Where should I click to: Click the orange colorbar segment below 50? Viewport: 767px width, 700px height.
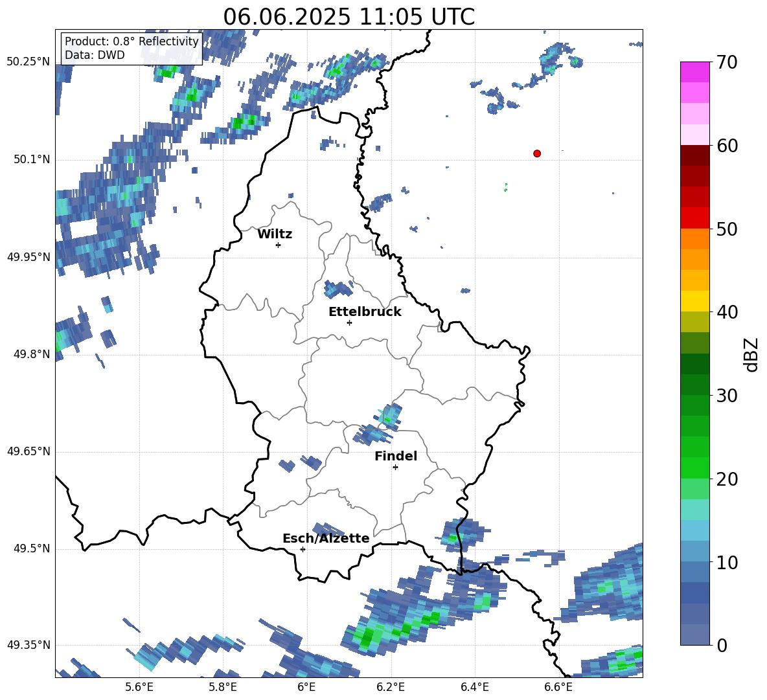pos(694,238)
